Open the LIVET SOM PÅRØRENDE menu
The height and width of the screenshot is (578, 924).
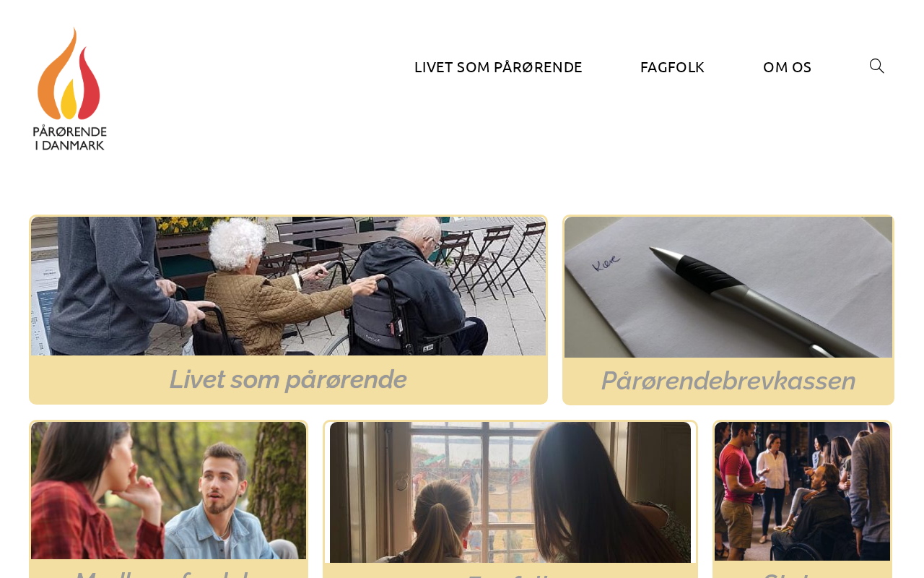point(498,67)
